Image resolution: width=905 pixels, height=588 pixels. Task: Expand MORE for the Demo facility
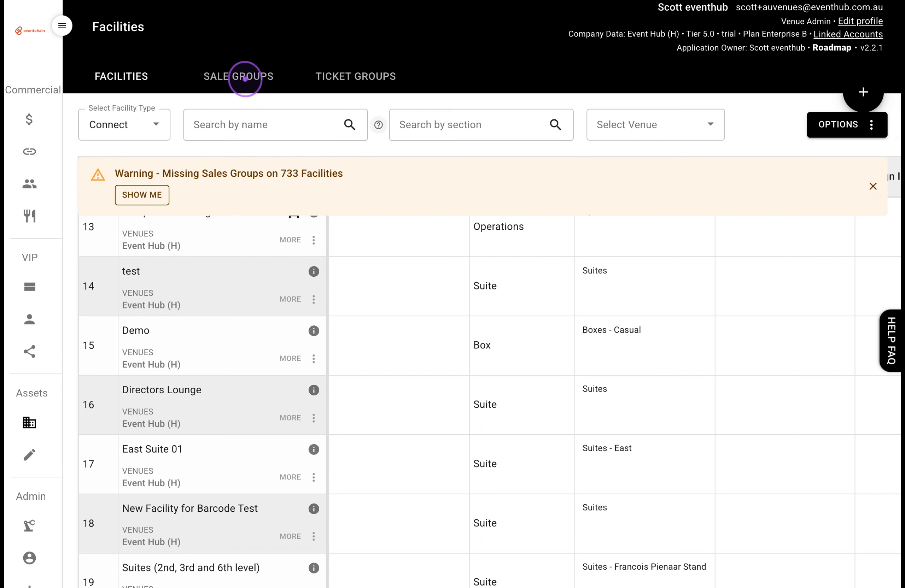tap(290, 358)
